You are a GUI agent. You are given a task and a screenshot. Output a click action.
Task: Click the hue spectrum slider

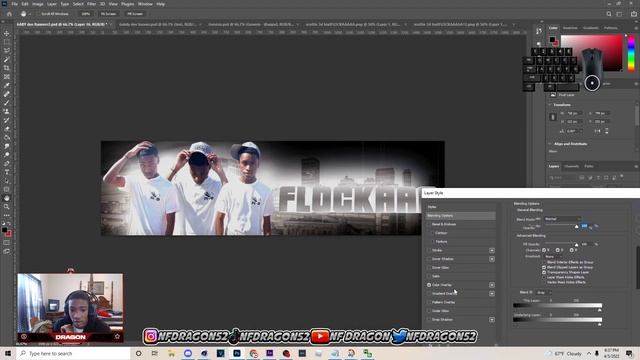[631, 53]
